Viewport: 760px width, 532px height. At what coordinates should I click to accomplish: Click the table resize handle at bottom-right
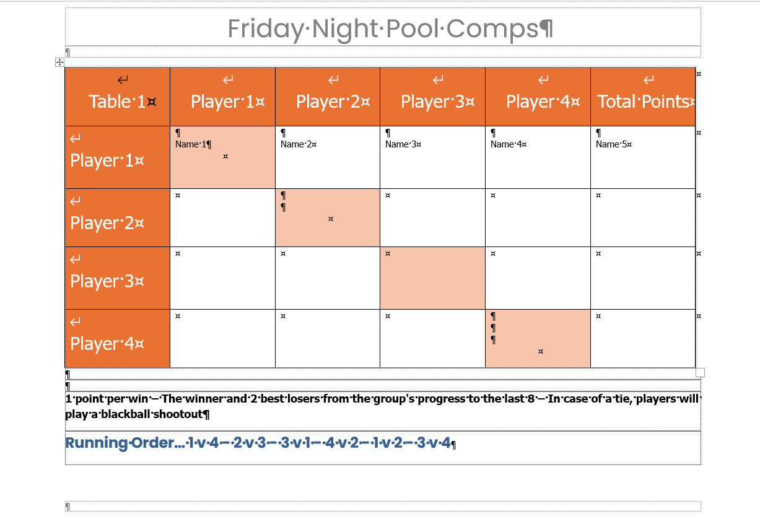(x=700, y=372)
